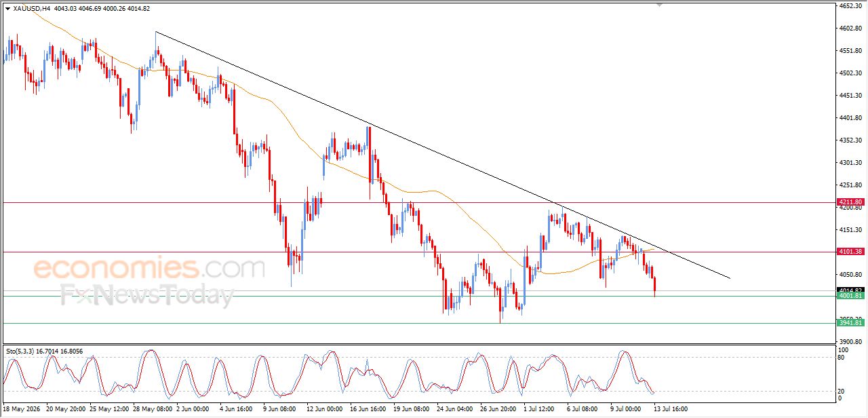This screenshot has width=868, height=418.
Task: Click the black 4014.82 current price tag
Action: point(850,290)
